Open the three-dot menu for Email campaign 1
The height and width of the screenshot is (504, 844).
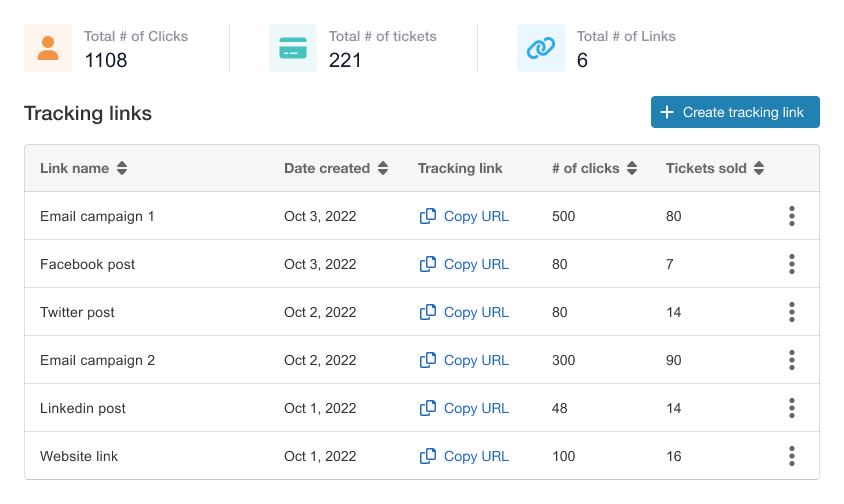pos(791,216)
